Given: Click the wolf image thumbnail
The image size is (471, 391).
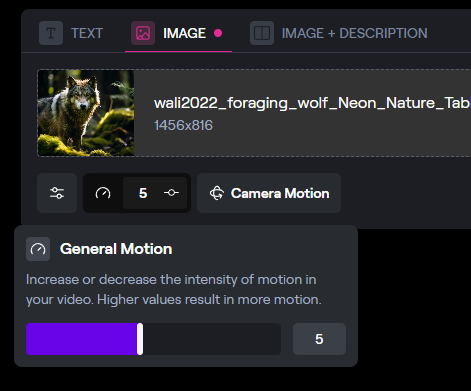Looking at the screenshot, I should coord(86,113).
